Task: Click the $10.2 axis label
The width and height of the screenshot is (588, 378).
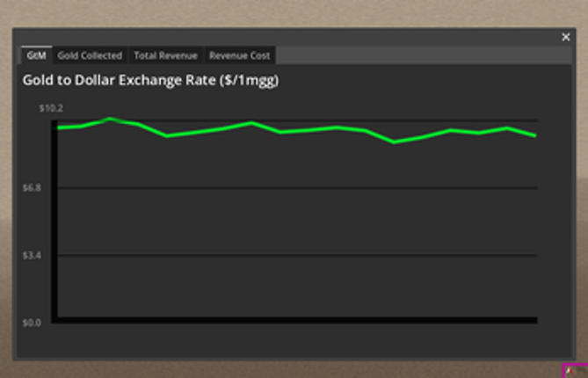Action: tap(51, 108)
